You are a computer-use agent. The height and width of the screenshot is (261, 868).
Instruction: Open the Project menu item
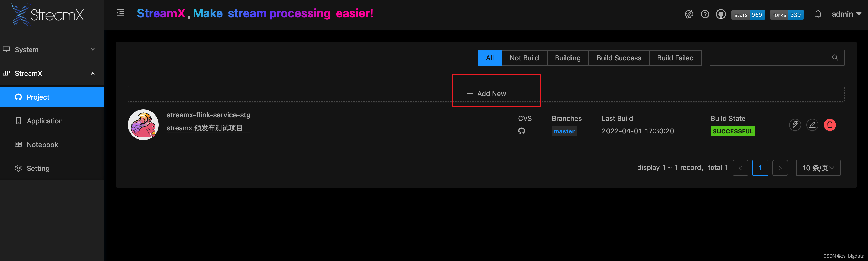coord(52,97)
